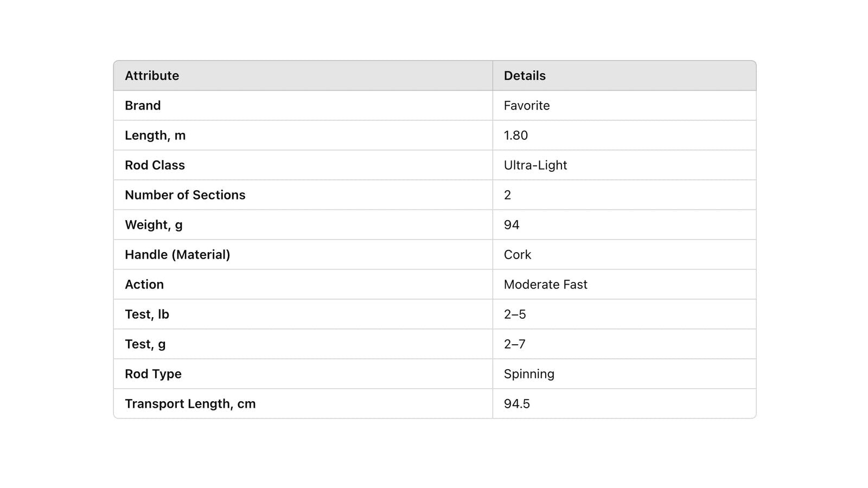Click the Test, lb label
This screenshot has height=488, width=868.
point(147,314)
